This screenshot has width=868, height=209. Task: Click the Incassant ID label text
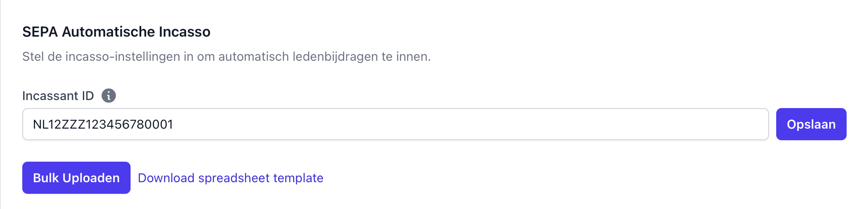(58, 96)
